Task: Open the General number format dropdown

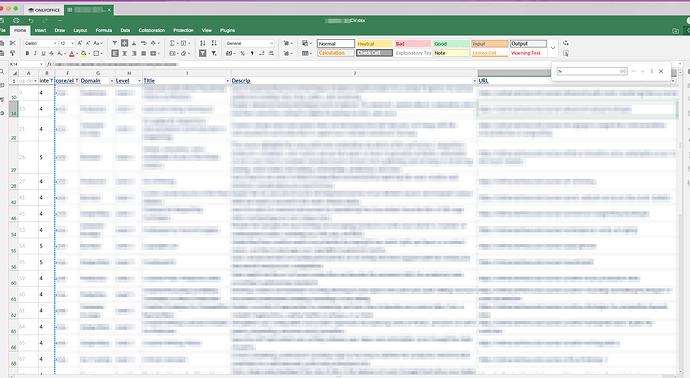Action: (x=250, y=43)
